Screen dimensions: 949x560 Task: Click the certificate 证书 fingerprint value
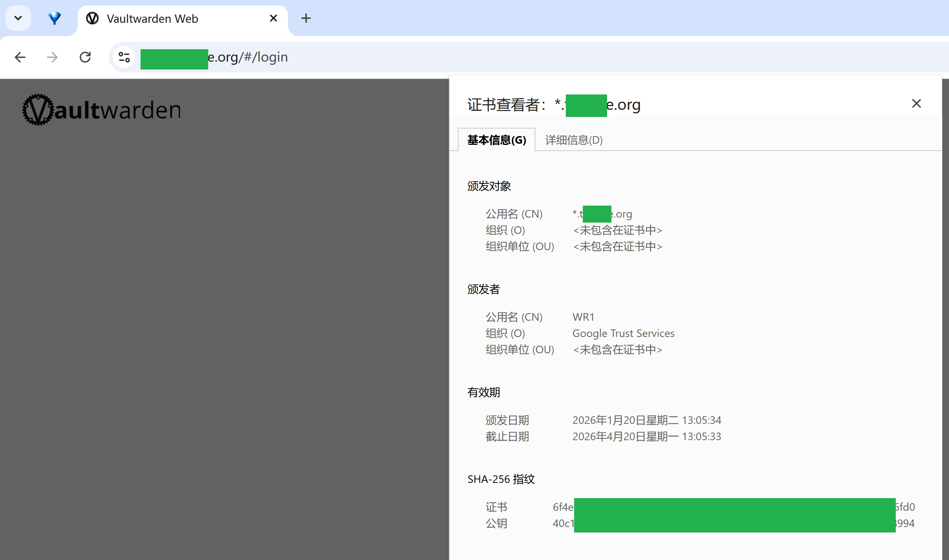tap(734, 507)
